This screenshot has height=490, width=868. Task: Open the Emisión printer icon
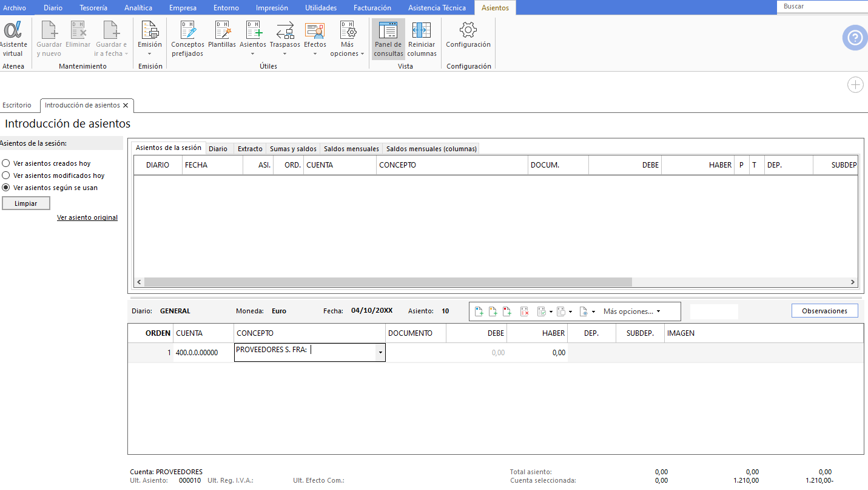150,30
